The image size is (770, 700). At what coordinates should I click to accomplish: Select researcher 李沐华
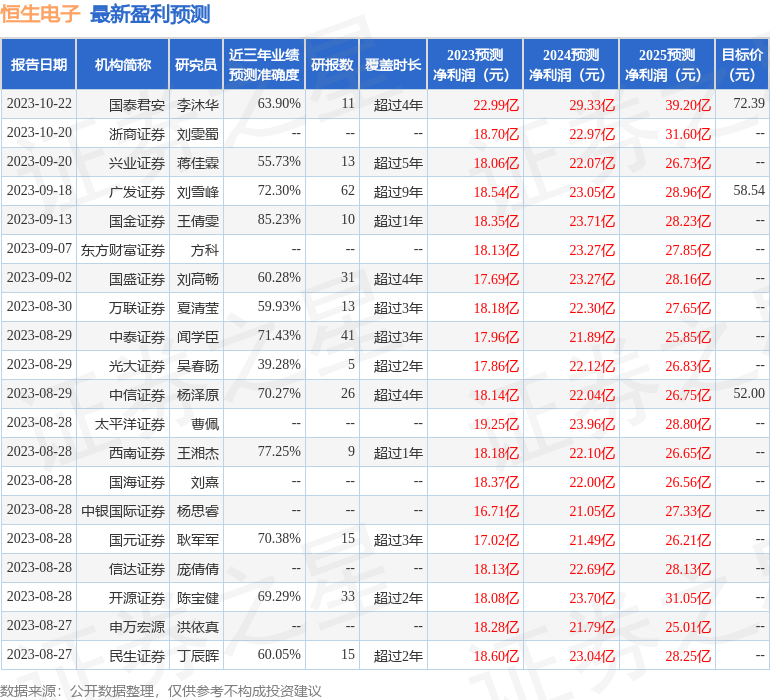198,105
